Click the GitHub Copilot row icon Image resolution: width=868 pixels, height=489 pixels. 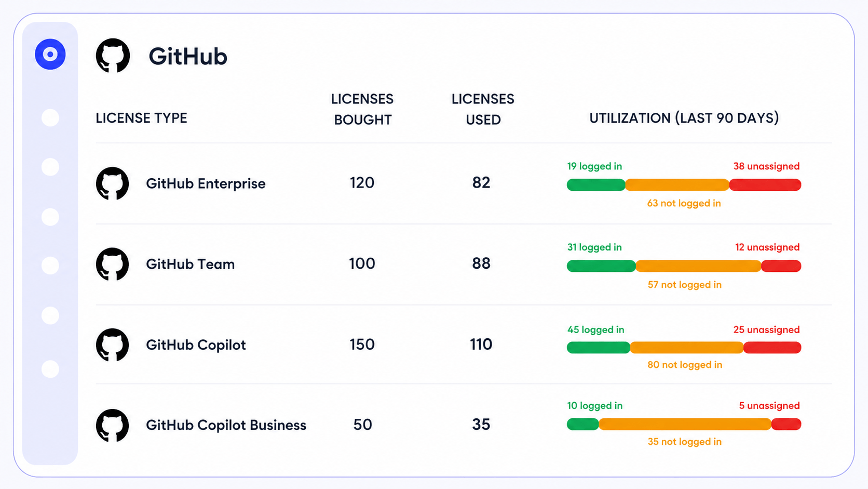[x=112, y=345]
